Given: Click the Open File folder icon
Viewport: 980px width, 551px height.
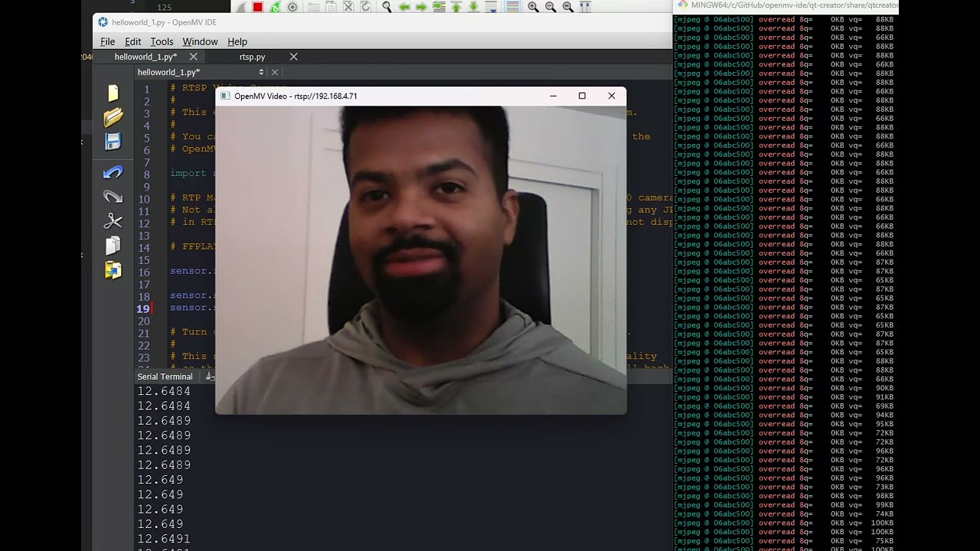Looking at the screenshot, I should point(113,117).
